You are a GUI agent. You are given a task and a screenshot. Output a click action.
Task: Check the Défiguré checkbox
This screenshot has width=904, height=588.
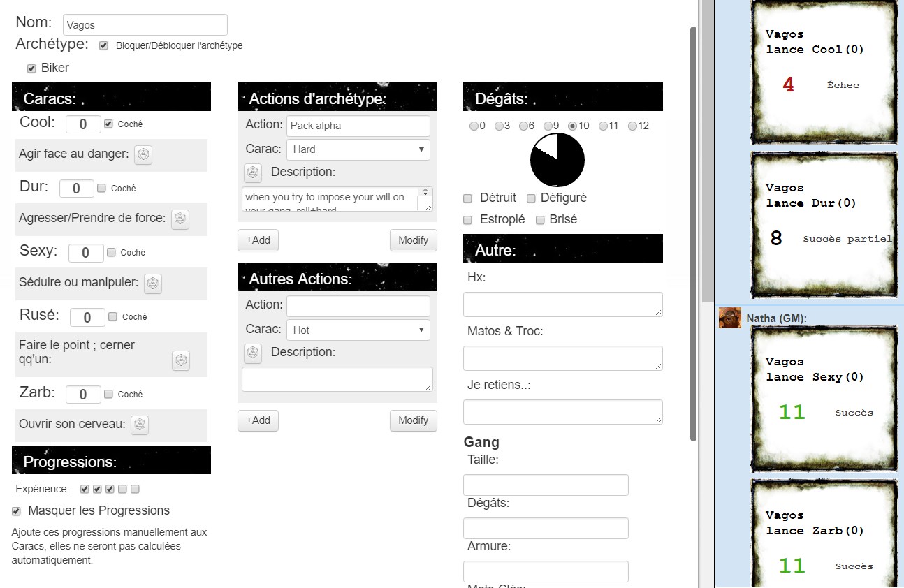point(531,198)
